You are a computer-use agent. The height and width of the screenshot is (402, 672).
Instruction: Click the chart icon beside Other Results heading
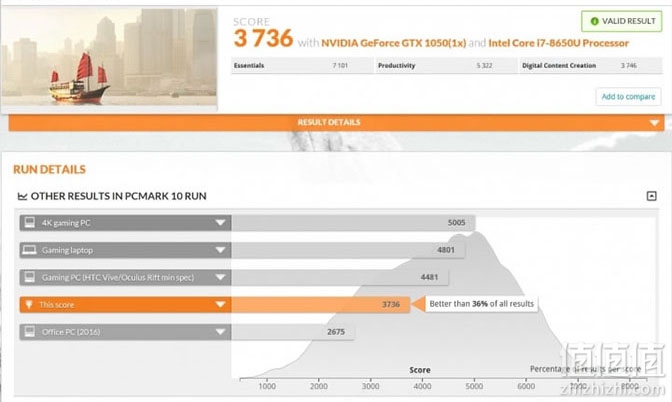tap(22, 196)
